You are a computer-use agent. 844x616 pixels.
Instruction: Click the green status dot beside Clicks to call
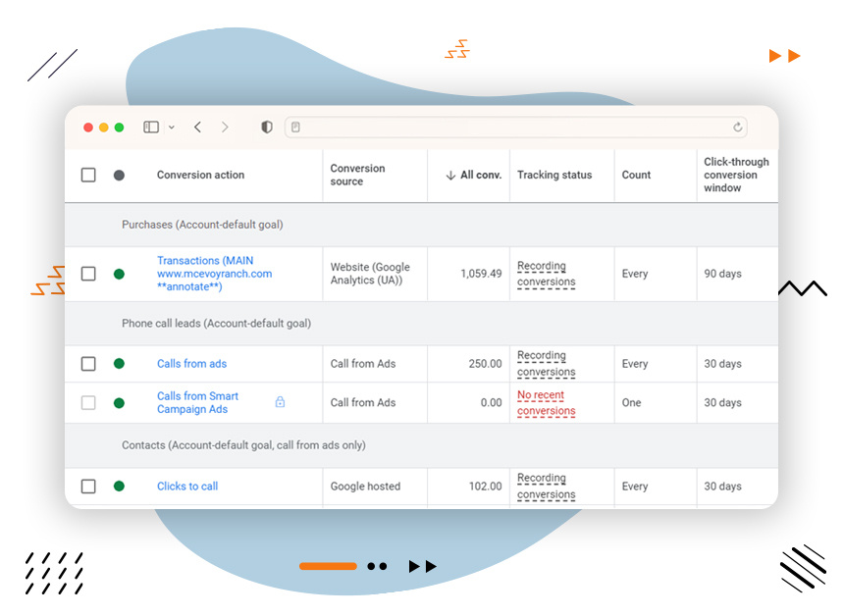tap(119, 487)
